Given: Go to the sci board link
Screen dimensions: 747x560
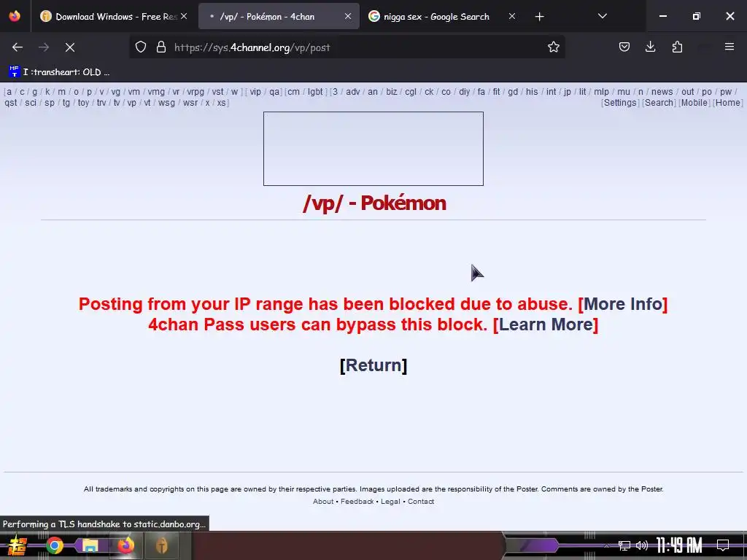Looking at the screenshot, I should pos(31,103).
